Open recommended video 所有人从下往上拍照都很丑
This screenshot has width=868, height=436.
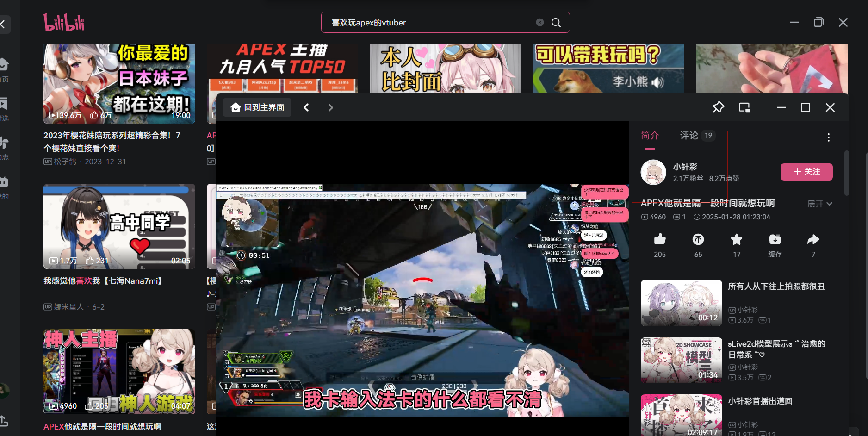pos(776,287)
